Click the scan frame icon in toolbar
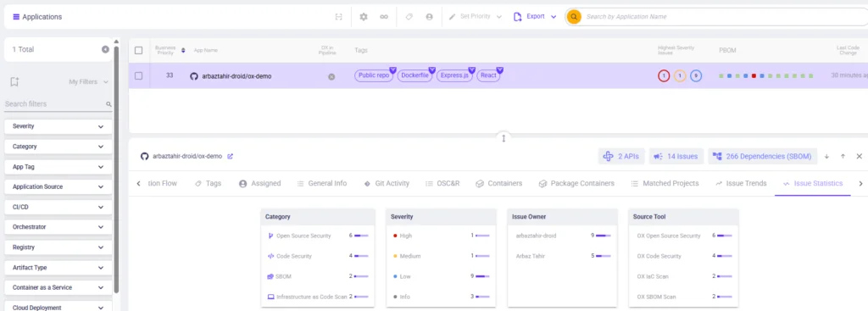This screenshot has width=868, height=311. click(338, 17)
